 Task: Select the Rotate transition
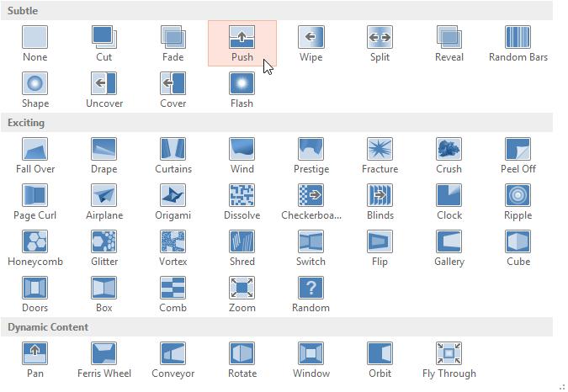click(x=242, y=360)
